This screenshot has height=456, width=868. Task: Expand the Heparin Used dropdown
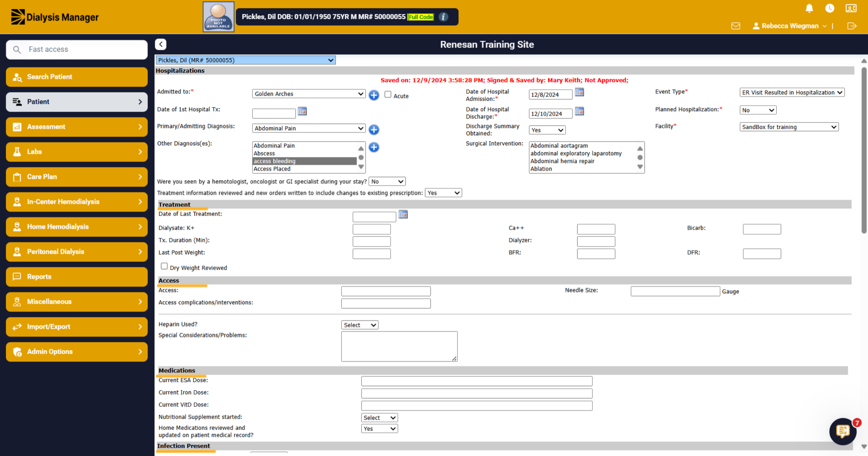tap(359, 325)
